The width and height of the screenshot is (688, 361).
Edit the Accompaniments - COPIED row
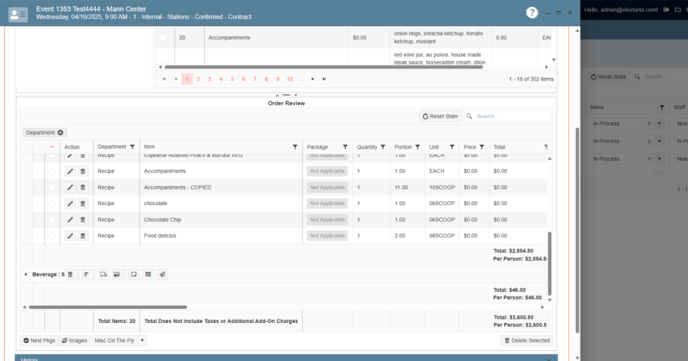[x=70, y=187]
